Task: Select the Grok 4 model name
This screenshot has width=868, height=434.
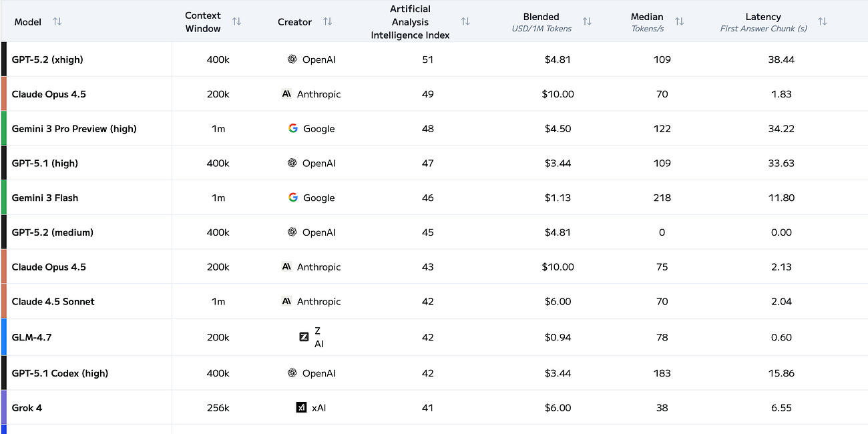Action: [27, 408]
